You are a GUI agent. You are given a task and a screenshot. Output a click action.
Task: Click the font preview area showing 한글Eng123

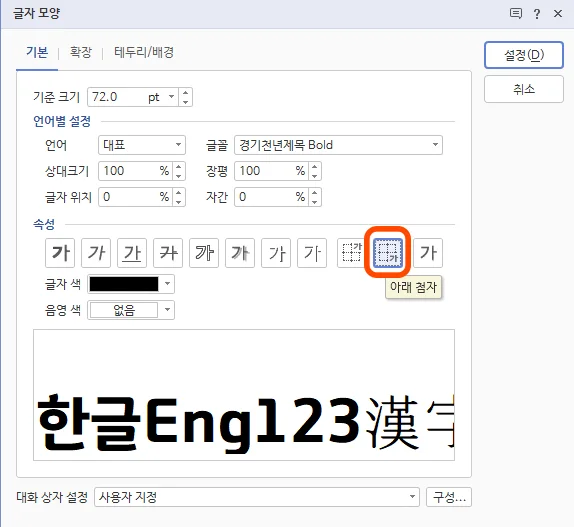point(244,395)
